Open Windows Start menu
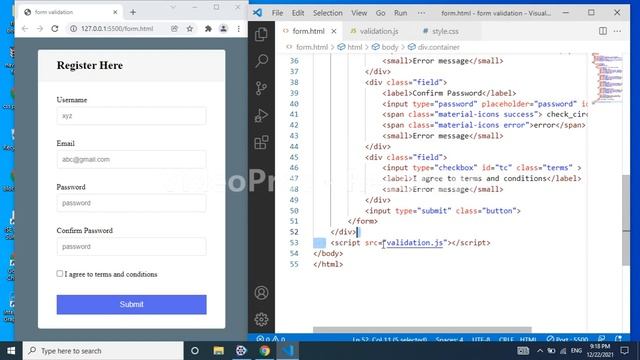This screenshot has height=360, width=640. [x=11, y=351]
